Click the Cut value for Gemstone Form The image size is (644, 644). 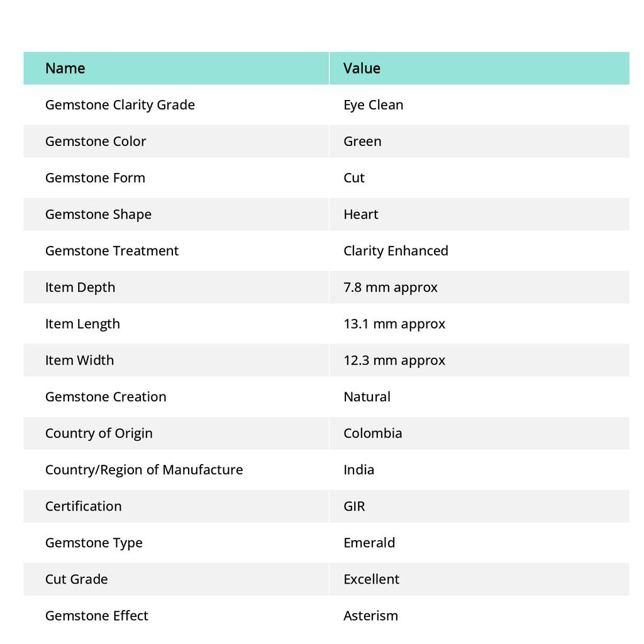(354, 177)
